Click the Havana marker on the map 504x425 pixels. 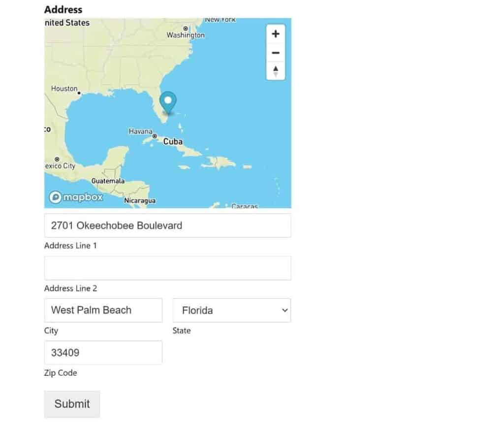tap(140, 131)
